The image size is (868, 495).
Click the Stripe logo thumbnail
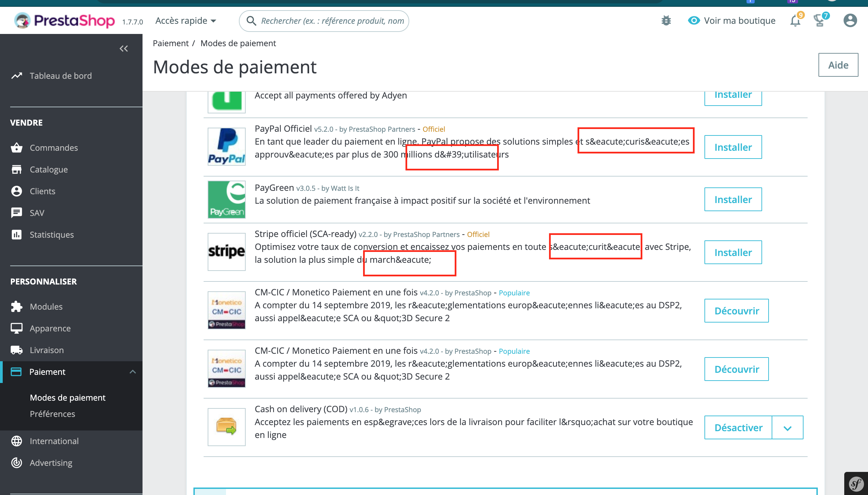point(227,252)
